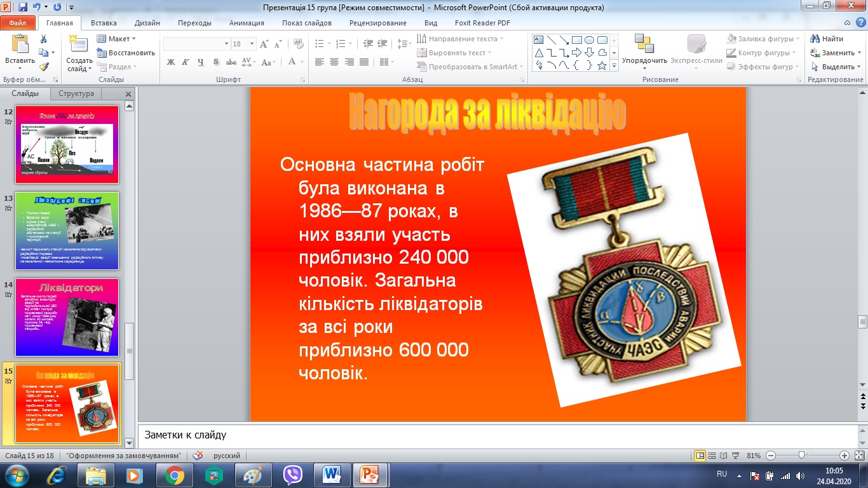Toggle text shadow S formatting
Viewport: 868px width, 488px height.
tap(216, 62)
